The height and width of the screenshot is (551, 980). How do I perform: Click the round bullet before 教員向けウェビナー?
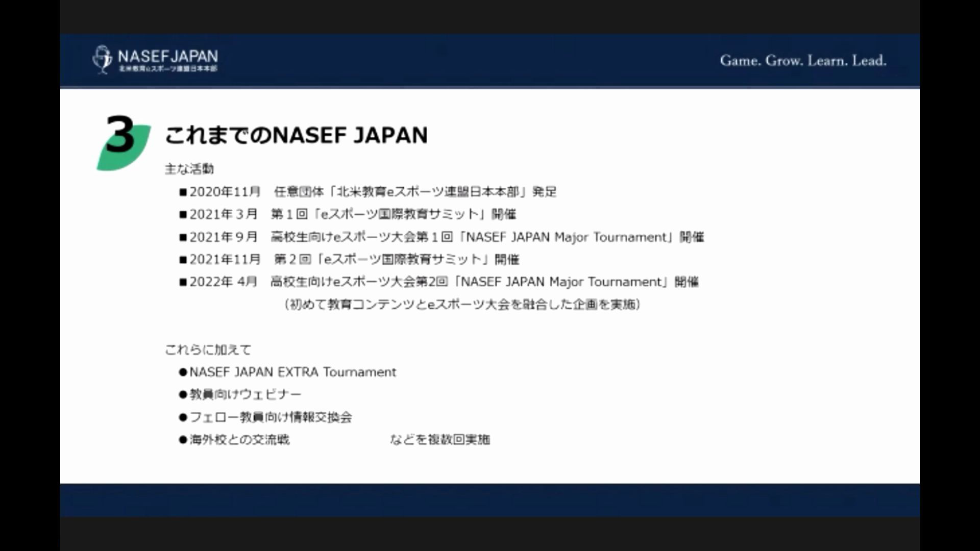click(183, 394)
